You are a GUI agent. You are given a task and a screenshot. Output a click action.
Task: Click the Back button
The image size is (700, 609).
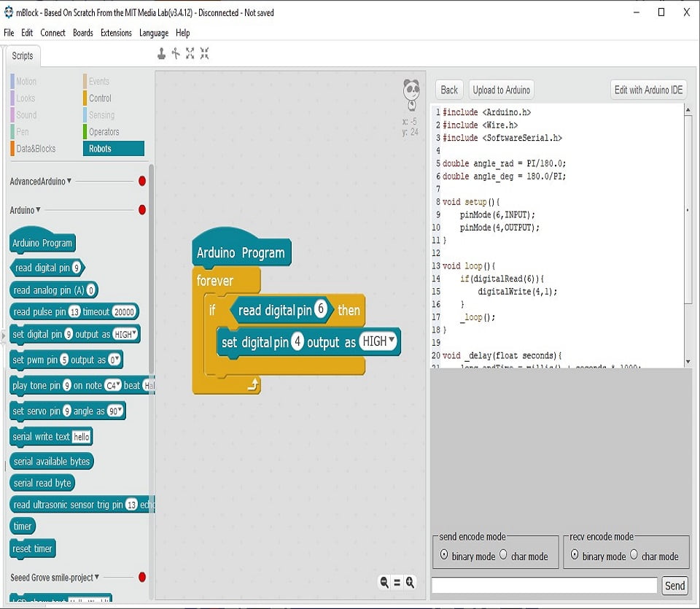(449, 90)
